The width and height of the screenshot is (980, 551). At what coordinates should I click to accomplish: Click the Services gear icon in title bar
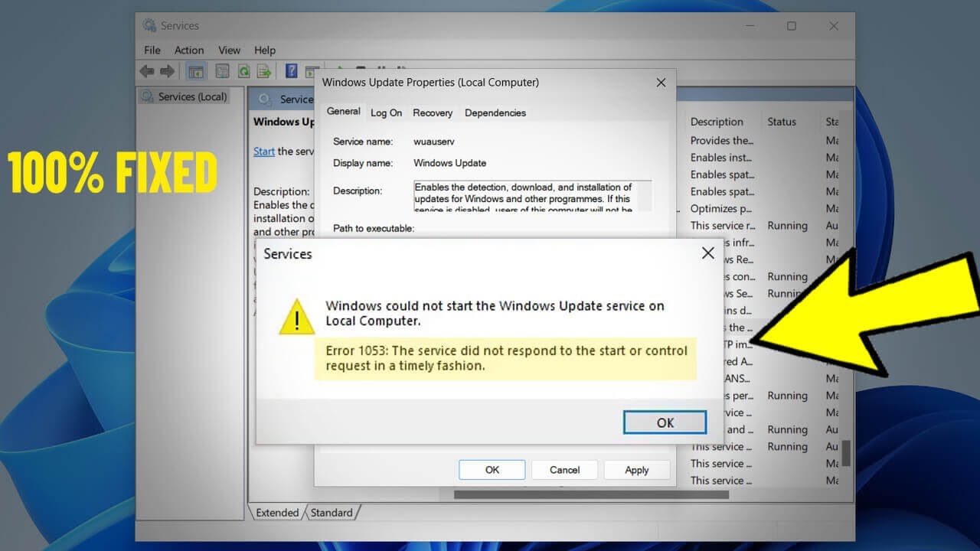point(149,25)
